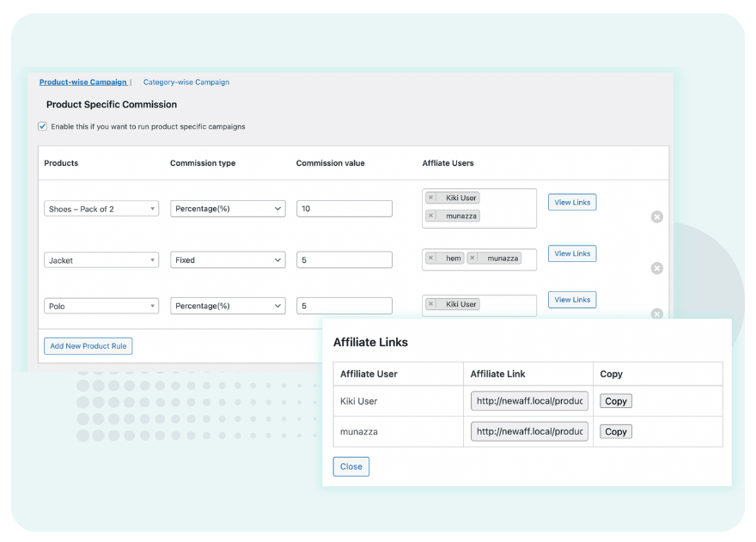Delete the Polo commission rule

[x=656, y=315]
